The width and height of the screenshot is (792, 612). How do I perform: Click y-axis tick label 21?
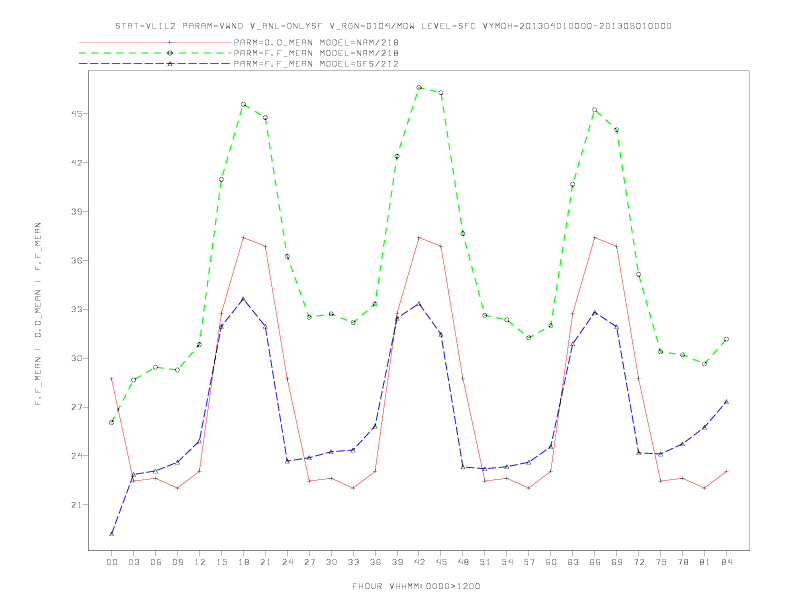tap(76, 505)
